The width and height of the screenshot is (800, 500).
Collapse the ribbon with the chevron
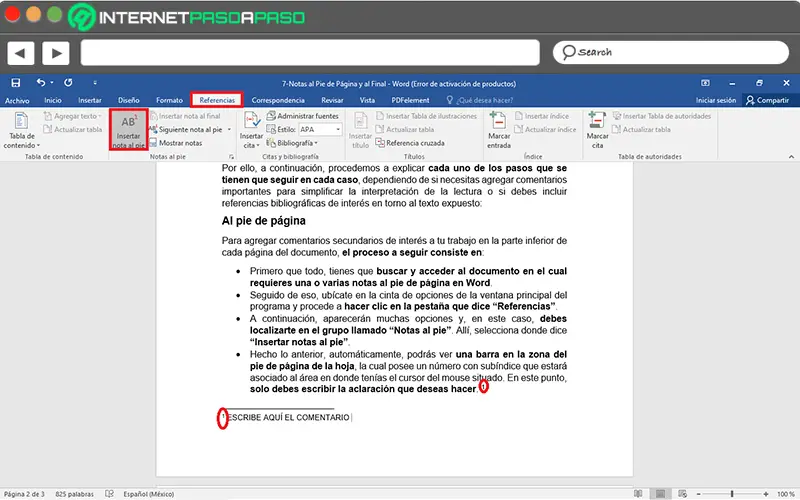pyautogui.click(x=791, y=157)
